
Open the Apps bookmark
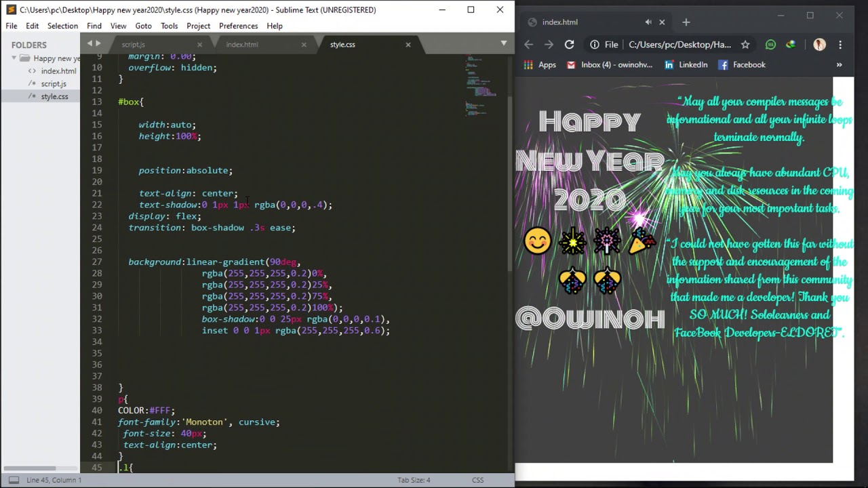tap(540, 64)
